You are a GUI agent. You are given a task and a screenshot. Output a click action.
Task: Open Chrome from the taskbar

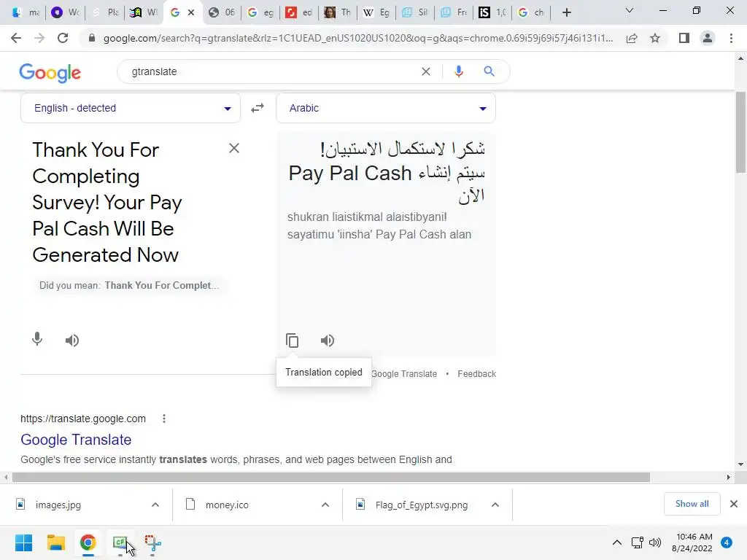88,542
